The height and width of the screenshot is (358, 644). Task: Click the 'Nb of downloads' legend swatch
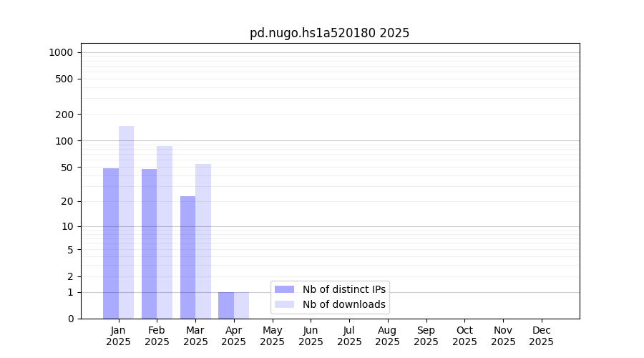coord(284,304)
